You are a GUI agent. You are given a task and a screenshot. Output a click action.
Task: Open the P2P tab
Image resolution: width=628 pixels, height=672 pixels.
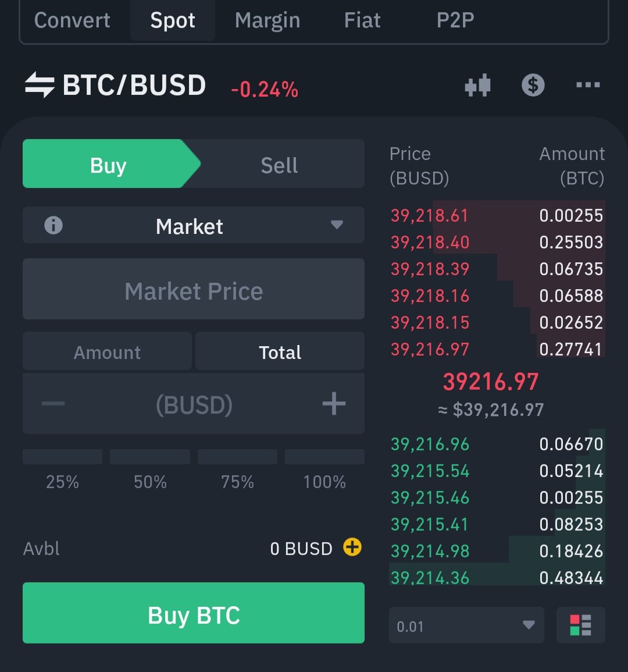click(455, 21)
